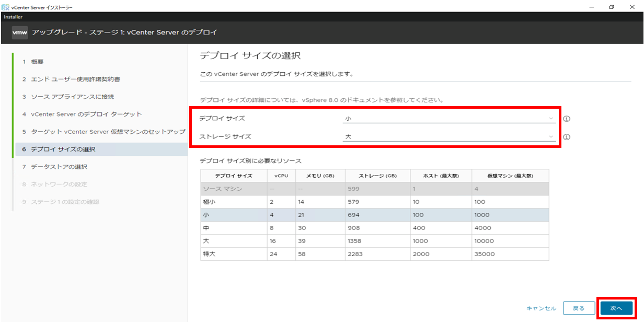This screenshot has width=644, height=322.
Task: Restore down the installer window
Action: pos(612,7)
